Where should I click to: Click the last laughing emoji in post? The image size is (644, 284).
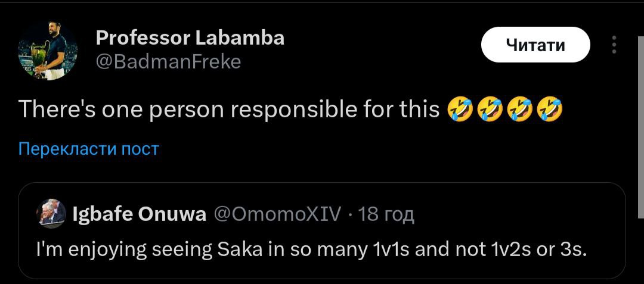(549, 109)
